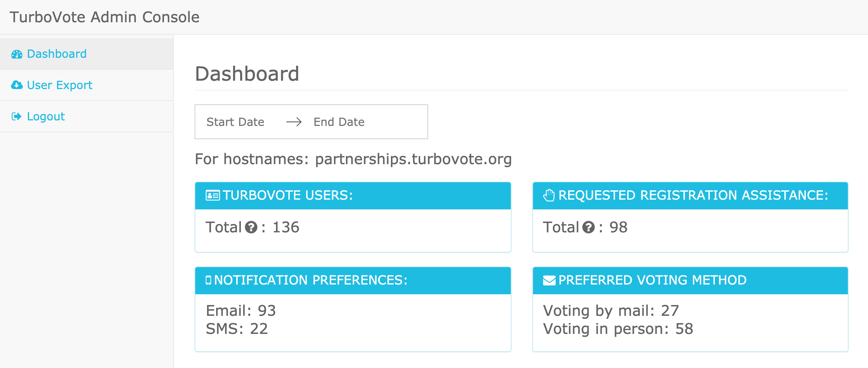The image size is (868, 368).
Task: Click the Dashboard gauge icon in sidebar
Action: coord(17,54)
